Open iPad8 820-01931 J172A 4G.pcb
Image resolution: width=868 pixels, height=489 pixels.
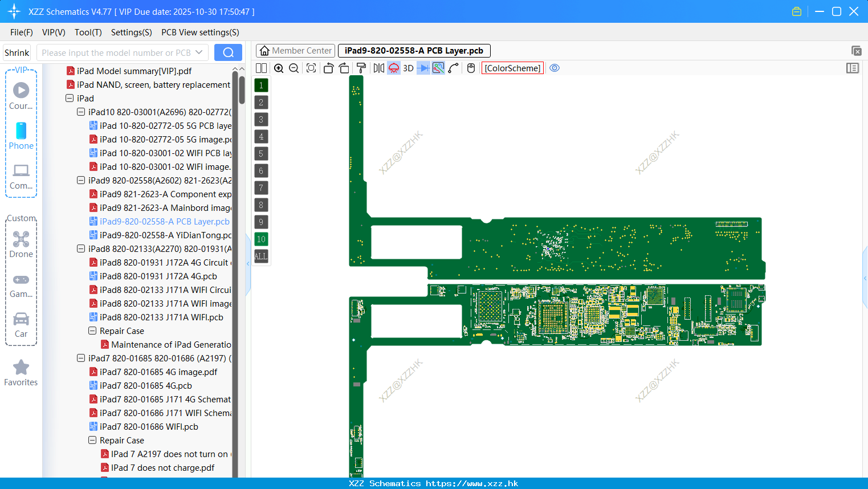pos(153,276)
